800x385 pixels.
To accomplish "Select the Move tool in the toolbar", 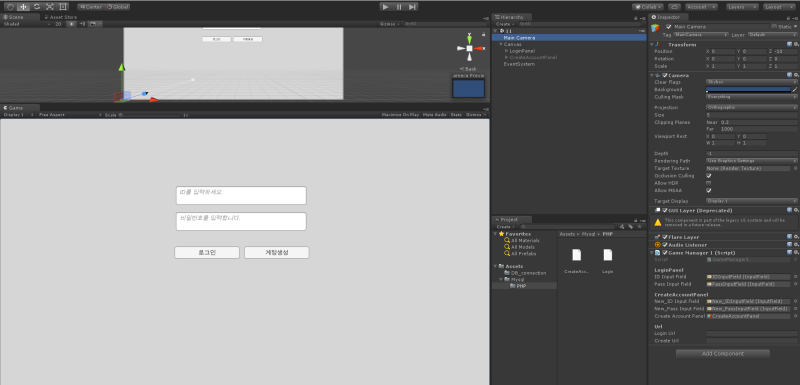I will 23,7.
